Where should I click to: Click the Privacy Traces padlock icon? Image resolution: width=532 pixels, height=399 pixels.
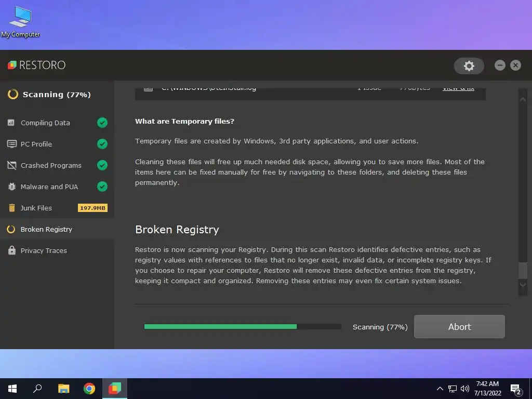pyautogui.click(x=11, y=250)
